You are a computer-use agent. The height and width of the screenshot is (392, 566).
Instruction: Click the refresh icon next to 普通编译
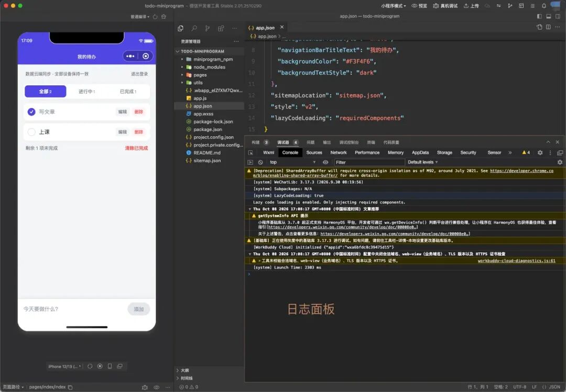pos(155,17)
